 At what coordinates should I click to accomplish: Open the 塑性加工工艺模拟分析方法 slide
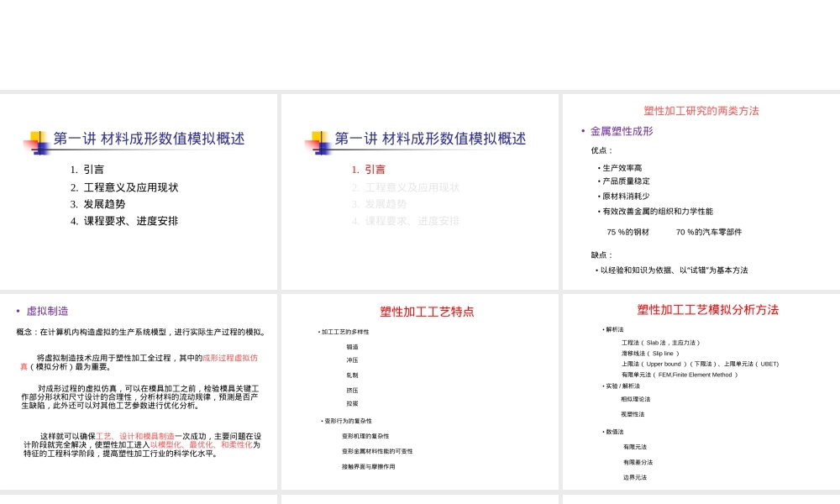pos(701,391)
